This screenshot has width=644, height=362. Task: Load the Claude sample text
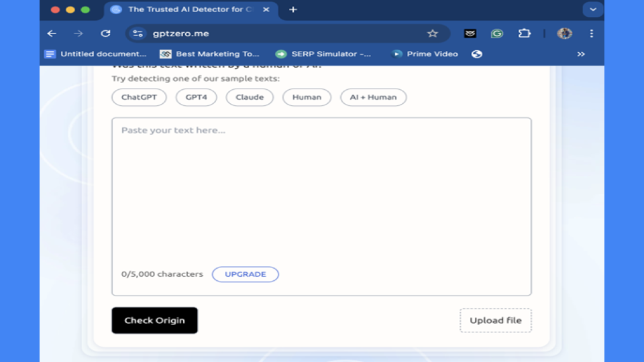point(250,97)
